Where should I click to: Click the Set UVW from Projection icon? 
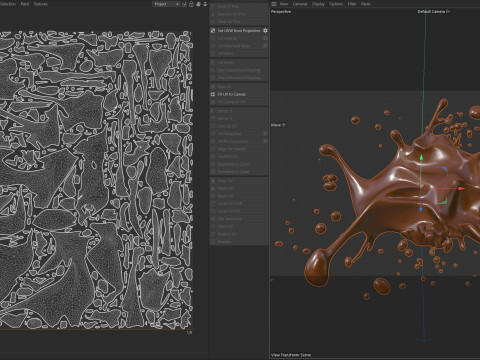[213, 31]
